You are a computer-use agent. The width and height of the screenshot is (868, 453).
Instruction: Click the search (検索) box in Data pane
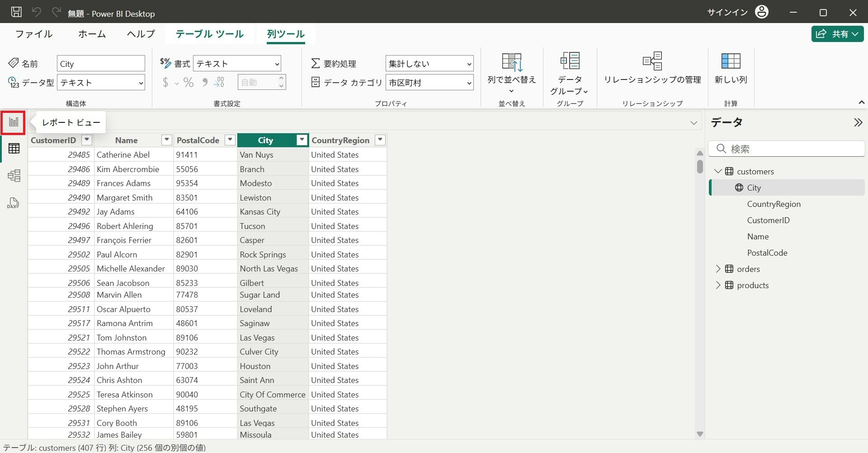(787, 149)
